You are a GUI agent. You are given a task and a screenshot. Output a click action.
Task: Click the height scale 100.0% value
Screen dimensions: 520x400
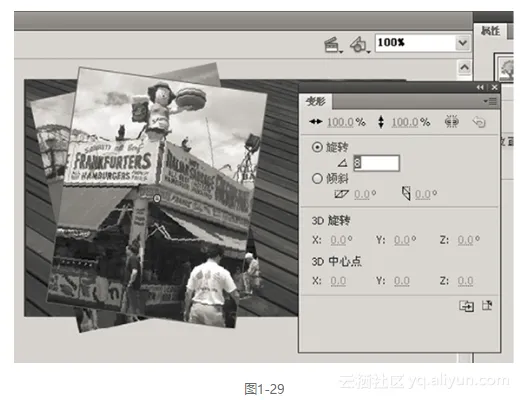pyautogui.click(x=405, y=122)
